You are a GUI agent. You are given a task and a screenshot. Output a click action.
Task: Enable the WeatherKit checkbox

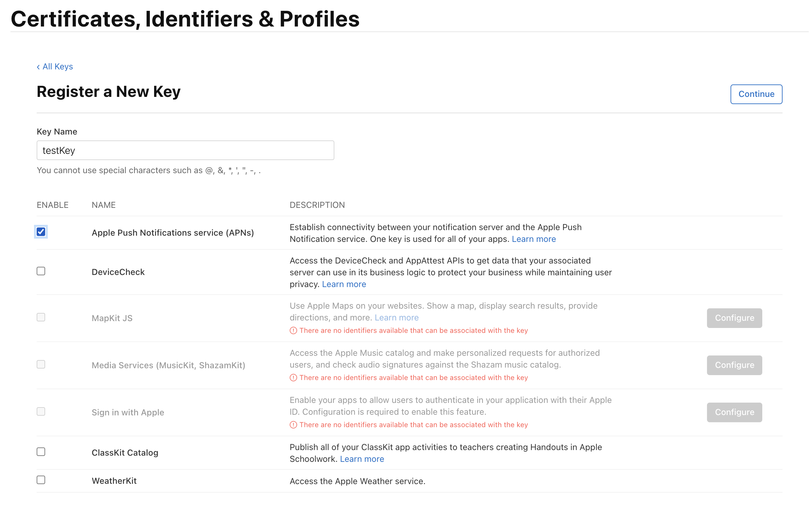coord(41,480)
